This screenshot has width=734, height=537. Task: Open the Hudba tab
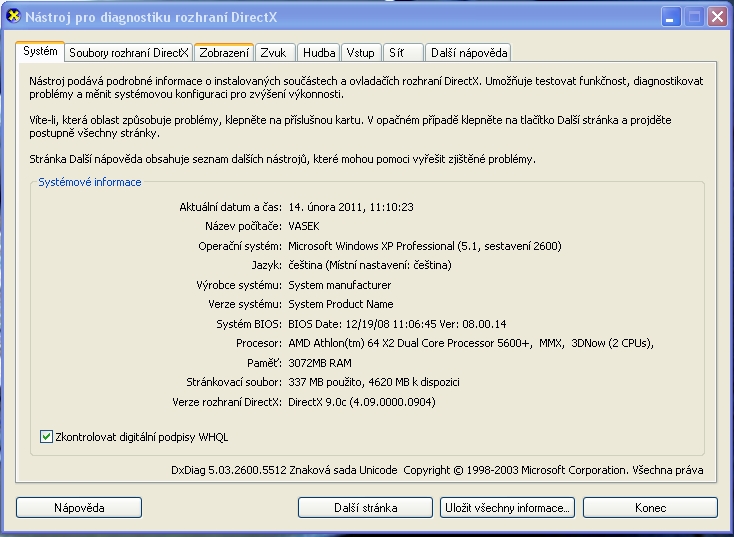319,53
